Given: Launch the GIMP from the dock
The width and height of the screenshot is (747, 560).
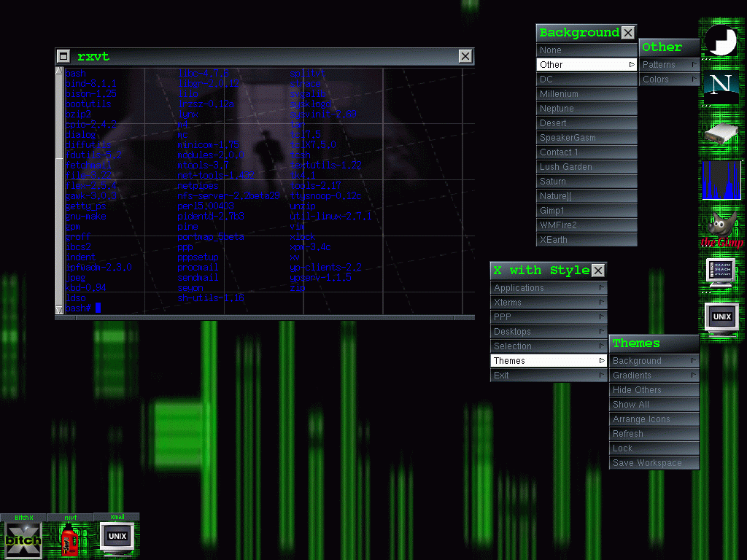Looking at the screenshot, I should tap(721, 227).
